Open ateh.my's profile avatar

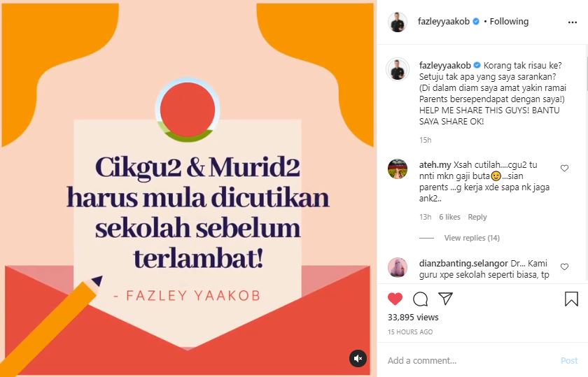click(x=398, y=169)
